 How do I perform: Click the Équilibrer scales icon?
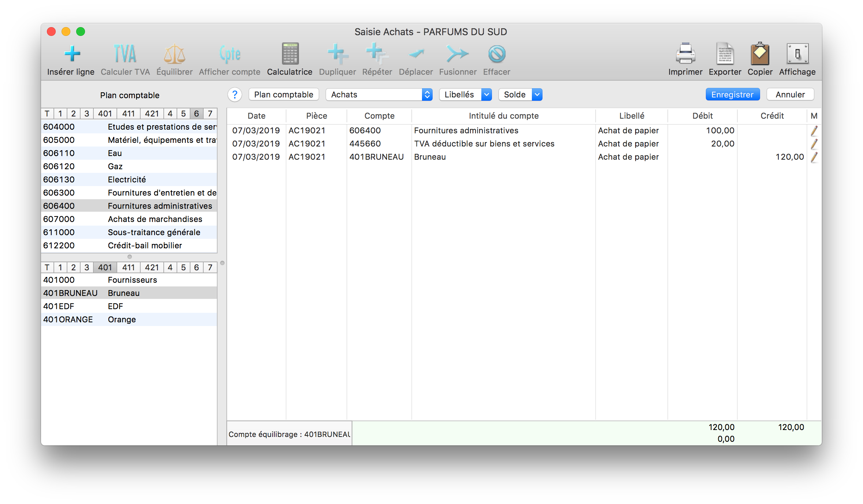click(x=174, y=54)
